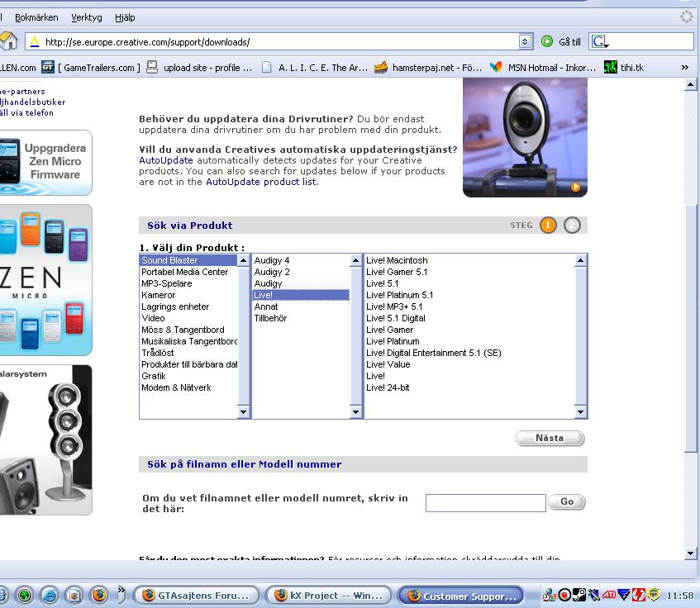The height and width of the screenshot is (608, 700).
Task: Select Portabel Media Center in the list
Action: coord(188,272)
